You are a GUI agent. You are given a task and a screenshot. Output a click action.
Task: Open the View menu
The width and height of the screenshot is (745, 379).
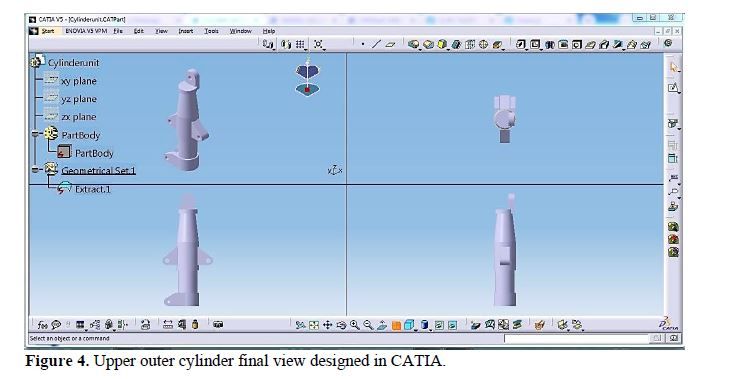[162, 31]
